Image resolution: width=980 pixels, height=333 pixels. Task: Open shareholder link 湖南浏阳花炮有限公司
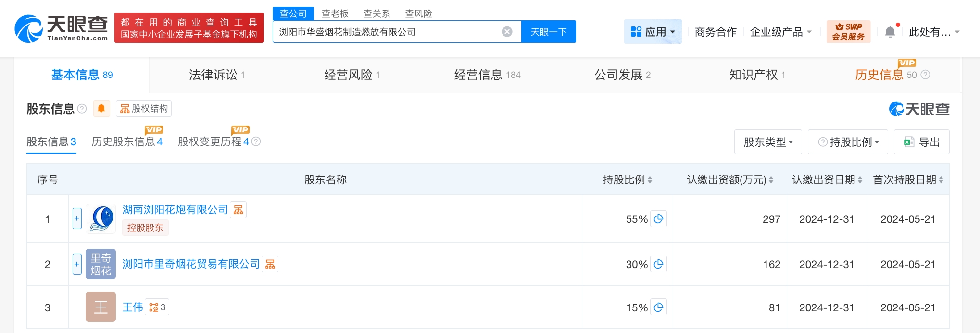(x=175, y=209)
